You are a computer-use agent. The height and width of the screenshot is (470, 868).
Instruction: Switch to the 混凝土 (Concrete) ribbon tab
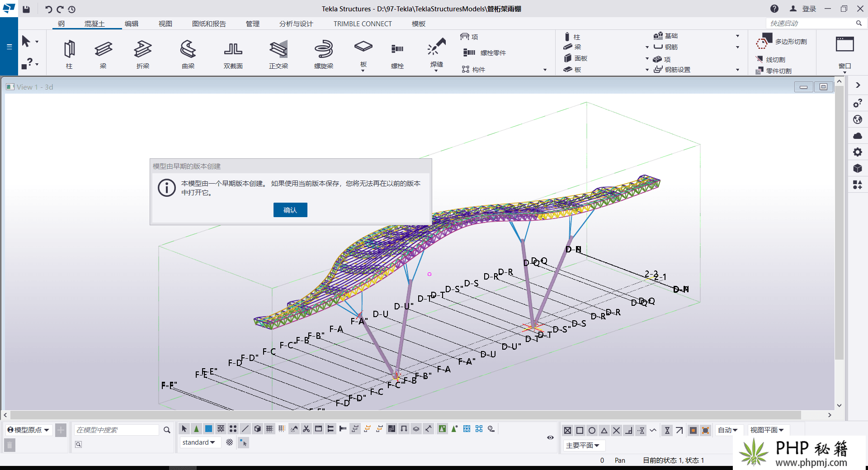94,24
